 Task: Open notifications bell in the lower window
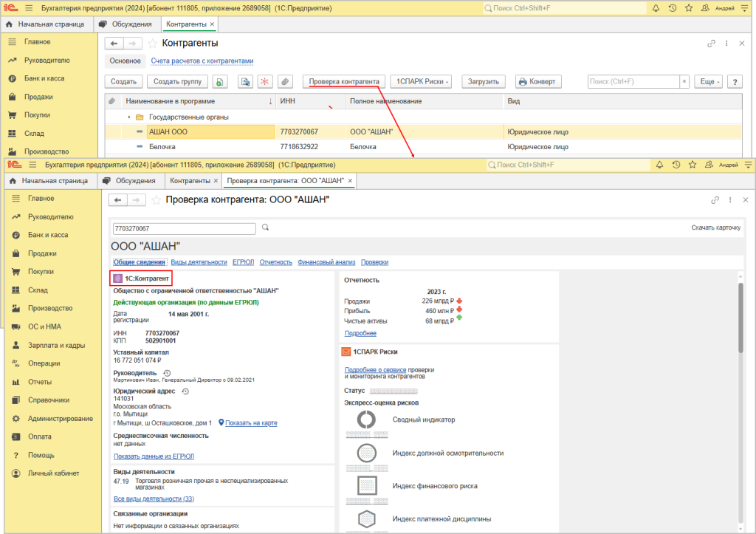(x=659, y=165)
